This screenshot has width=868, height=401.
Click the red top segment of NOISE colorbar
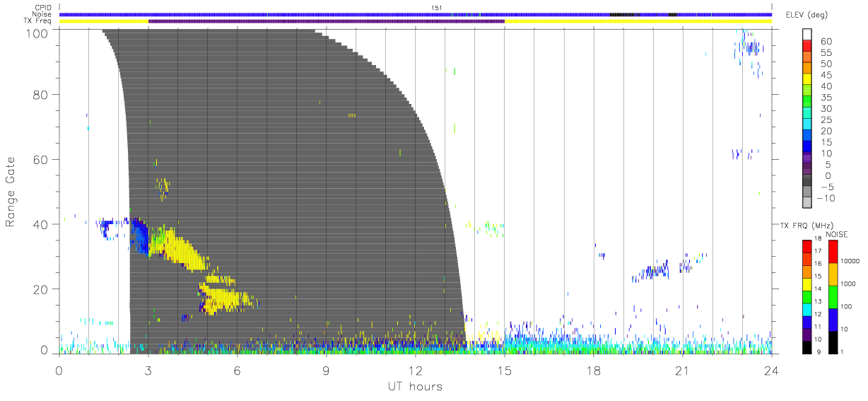click(x=834, y=251)
